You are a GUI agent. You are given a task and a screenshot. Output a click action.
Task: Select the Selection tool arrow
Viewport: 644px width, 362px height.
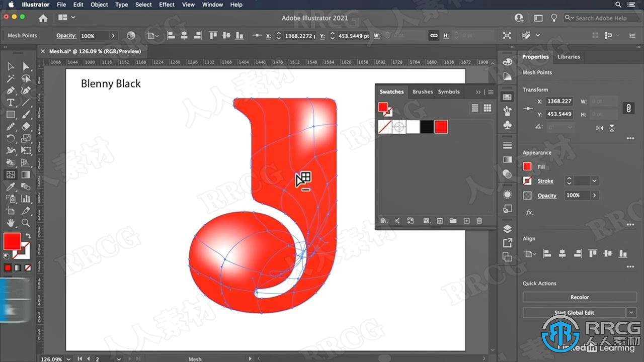pos(11,66)
